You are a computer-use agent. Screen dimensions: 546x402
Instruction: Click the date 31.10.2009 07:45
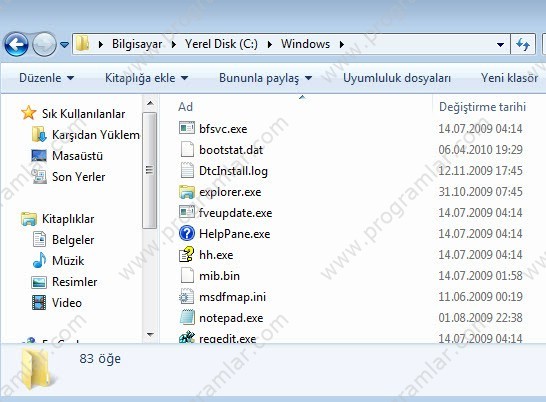(481, 192)
